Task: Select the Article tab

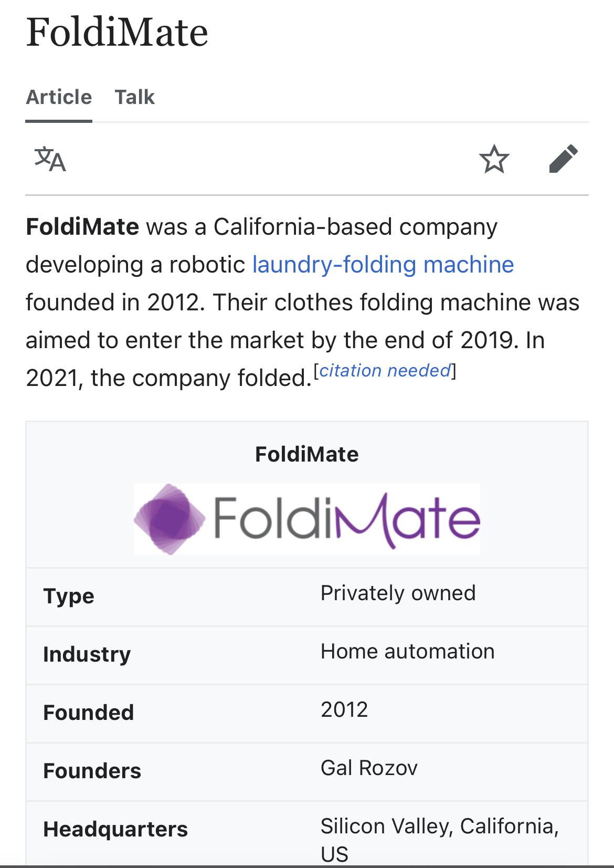Action: (x=59, y=97)
